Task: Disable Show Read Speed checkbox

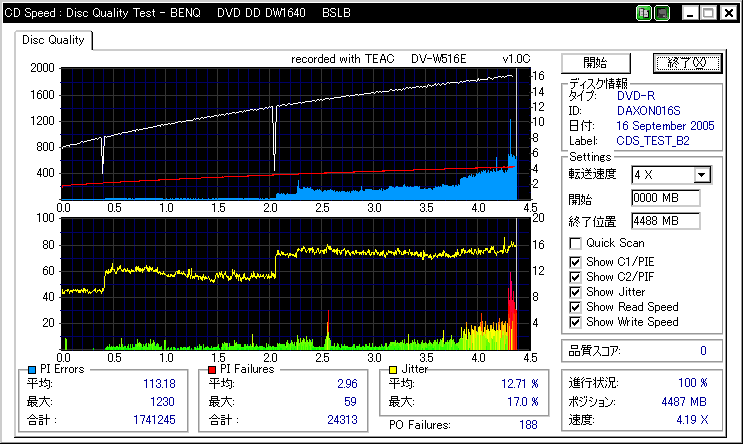Action: point(575,307)
